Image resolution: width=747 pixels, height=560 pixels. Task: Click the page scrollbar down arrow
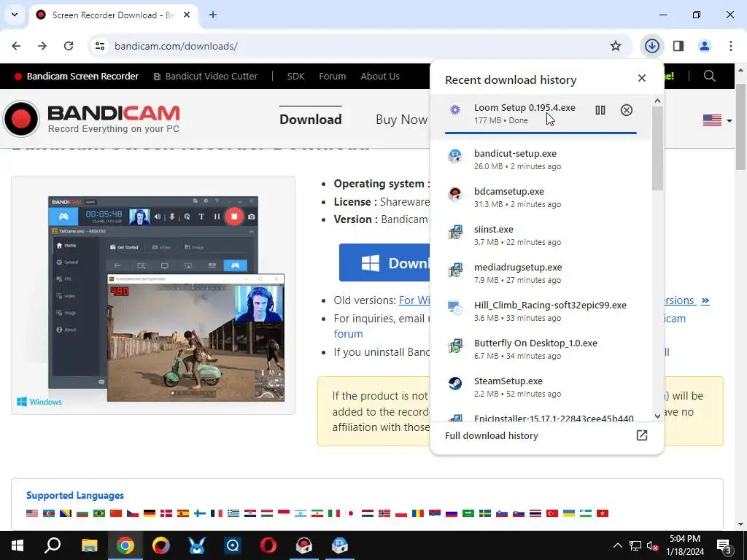click(740, 524)
